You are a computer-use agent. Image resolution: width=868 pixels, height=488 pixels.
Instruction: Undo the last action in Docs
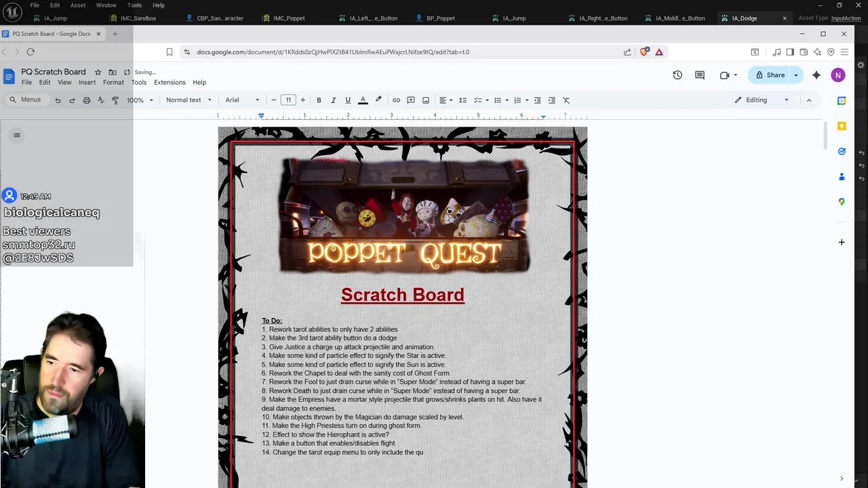58,100
